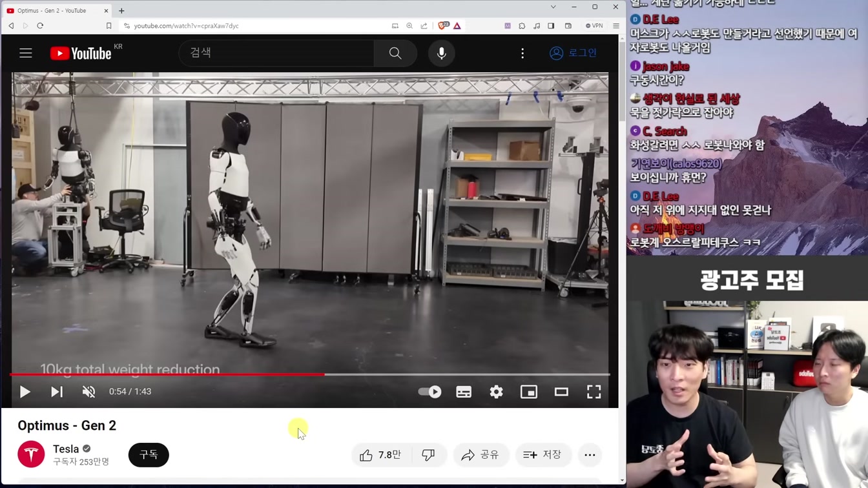Reload the current page
This screenshot has width=868, height=488.
point(40,26)
